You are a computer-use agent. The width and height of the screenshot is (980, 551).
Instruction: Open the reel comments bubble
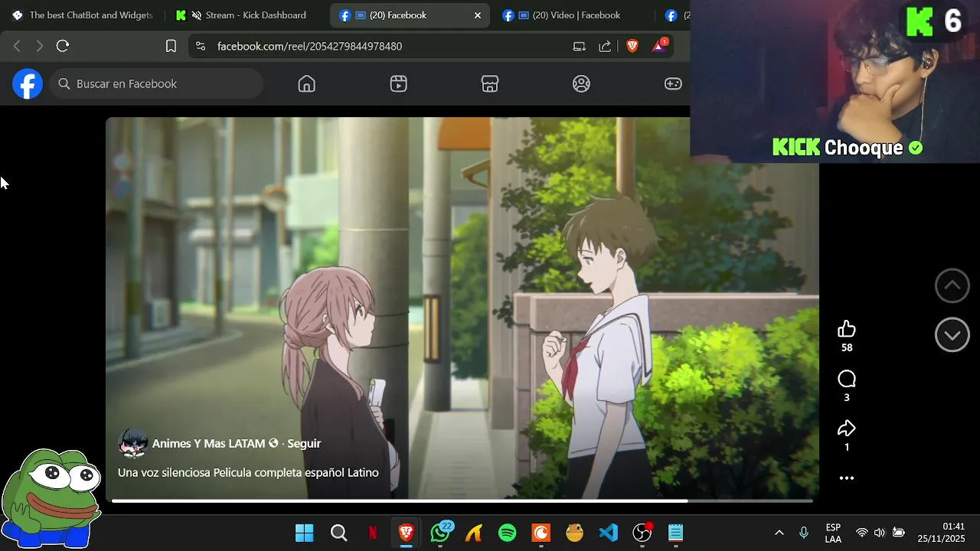pyautogui.click(x=846, y=379)
